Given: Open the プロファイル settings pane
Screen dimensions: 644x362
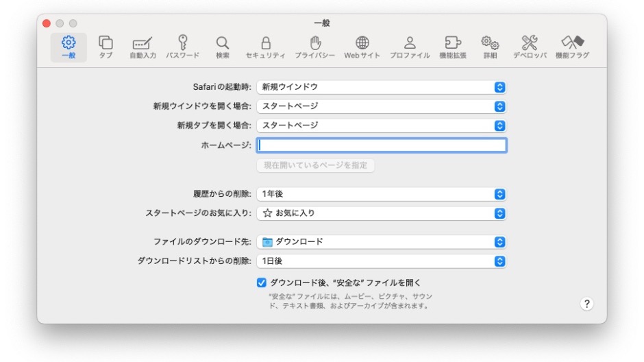Looking at the screenshot, I should coord(410,47).
